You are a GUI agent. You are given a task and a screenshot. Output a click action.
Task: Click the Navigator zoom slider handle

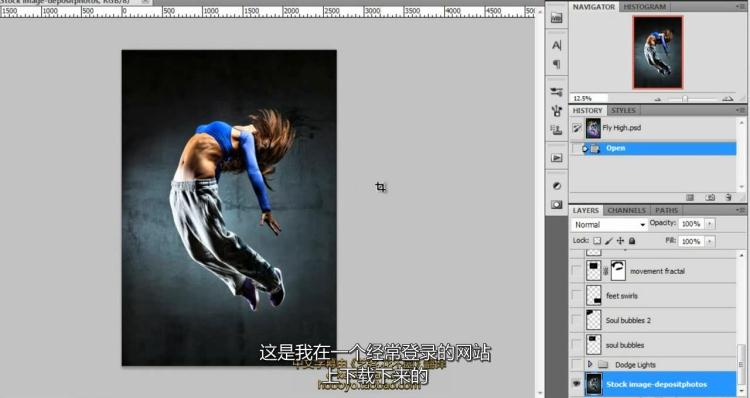[684, 99]
